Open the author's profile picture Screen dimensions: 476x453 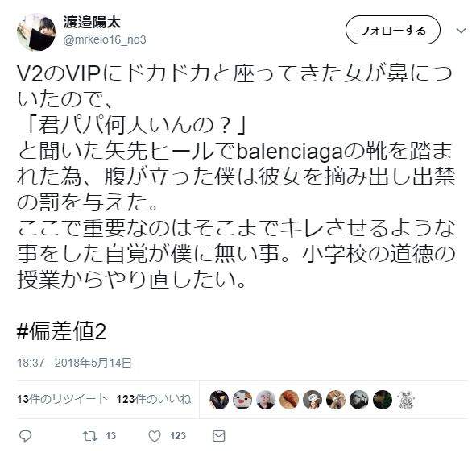pos(36,31)
